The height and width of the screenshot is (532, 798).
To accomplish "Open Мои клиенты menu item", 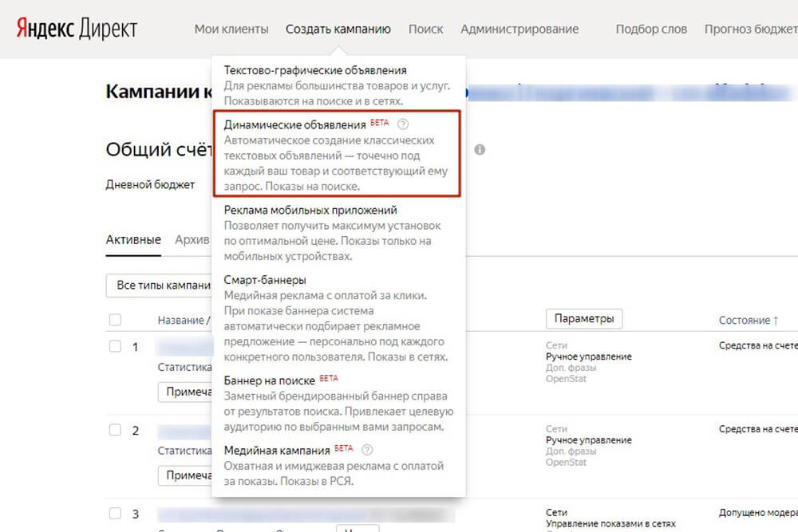I will pyautogui.click(x=231, y=29).
